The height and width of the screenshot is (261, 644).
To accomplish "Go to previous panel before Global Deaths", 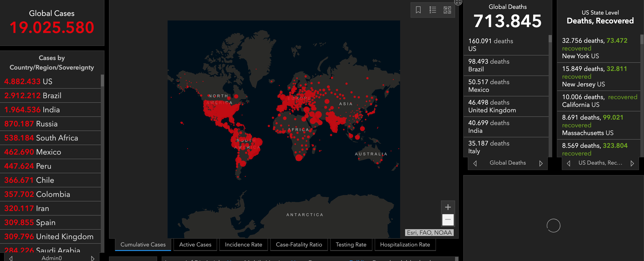I will click(x=475, y=163).
